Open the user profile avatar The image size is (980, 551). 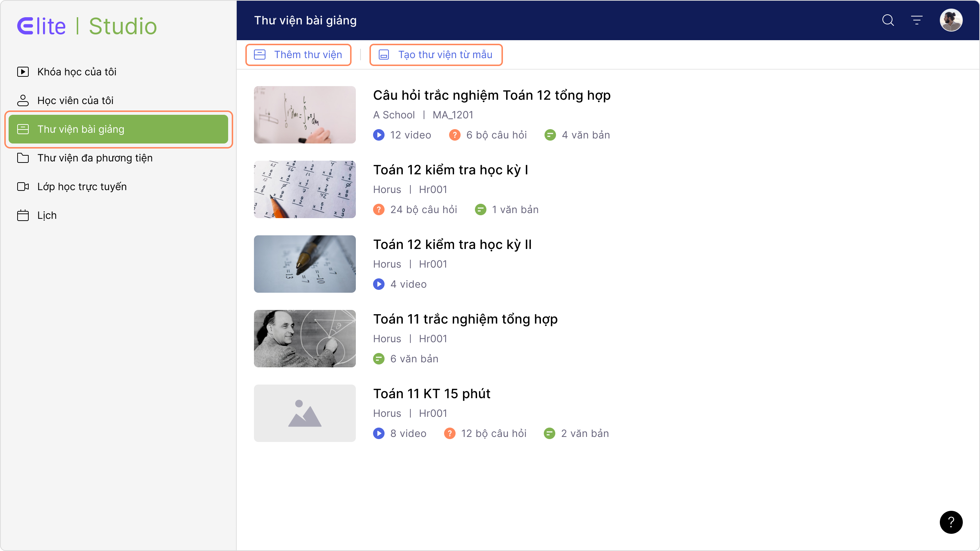coord(951,20)
